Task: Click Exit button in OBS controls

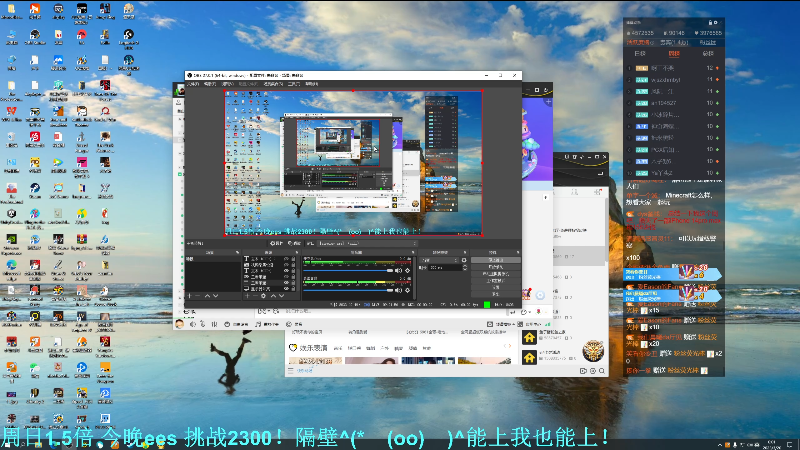Action: [495, 294]
